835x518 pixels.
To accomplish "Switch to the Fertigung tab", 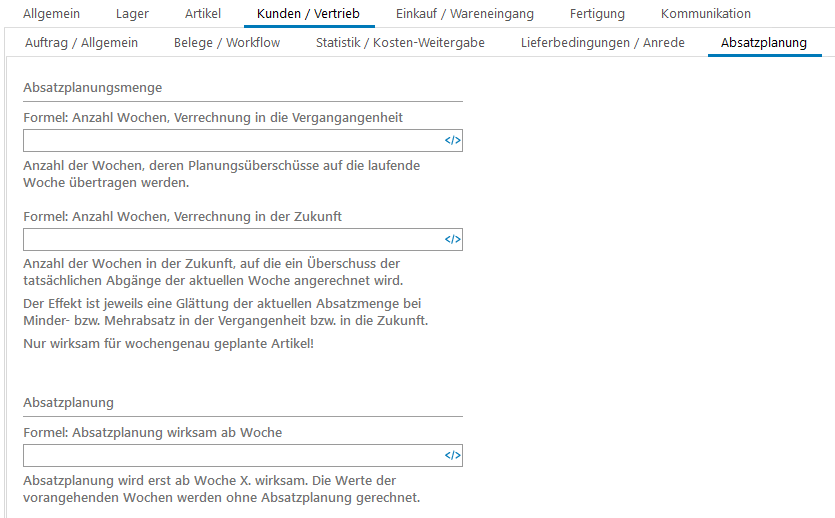I will click(597, 14).
